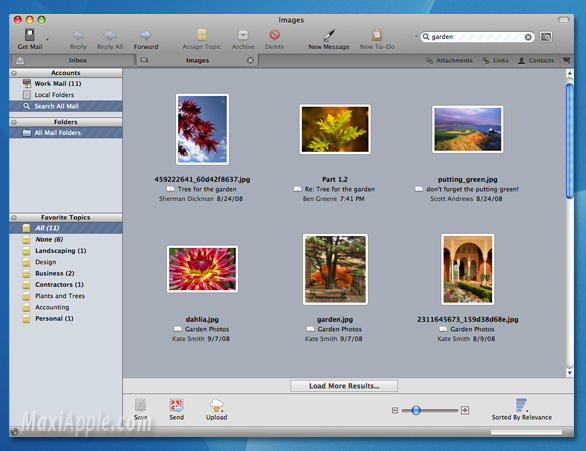Select the All (11) topic
The height and width of the screenshot is (451, 586).
66,228
